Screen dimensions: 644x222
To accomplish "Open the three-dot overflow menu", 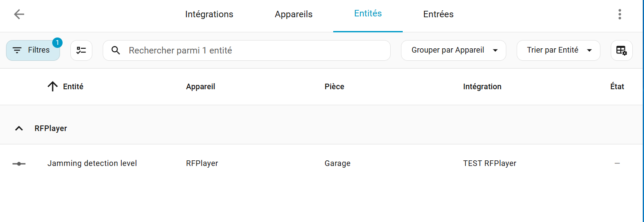I will (x=619, y=14).
